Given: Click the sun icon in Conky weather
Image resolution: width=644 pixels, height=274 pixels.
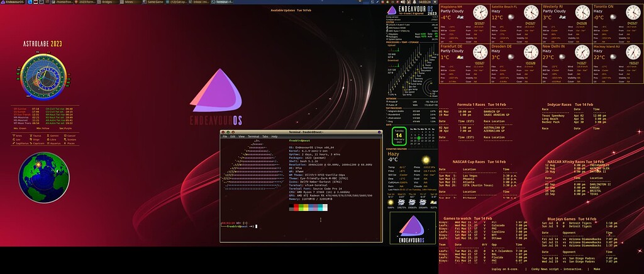Looking at the screenshot, I should pos(426,159).
